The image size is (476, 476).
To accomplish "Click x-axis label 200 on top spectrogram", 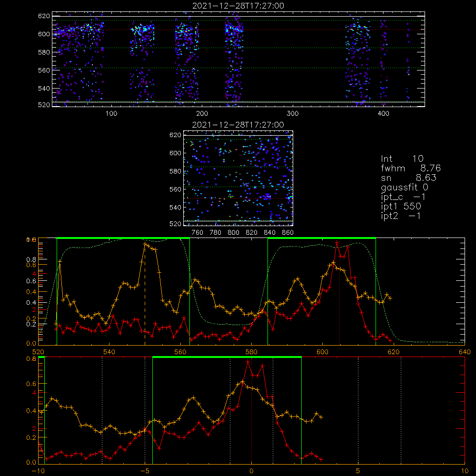I will pos(202,114).
